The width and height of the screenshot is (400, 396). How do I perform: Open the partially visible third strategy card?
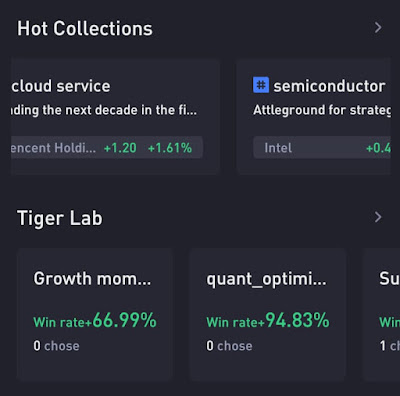(x=381, y=315)
